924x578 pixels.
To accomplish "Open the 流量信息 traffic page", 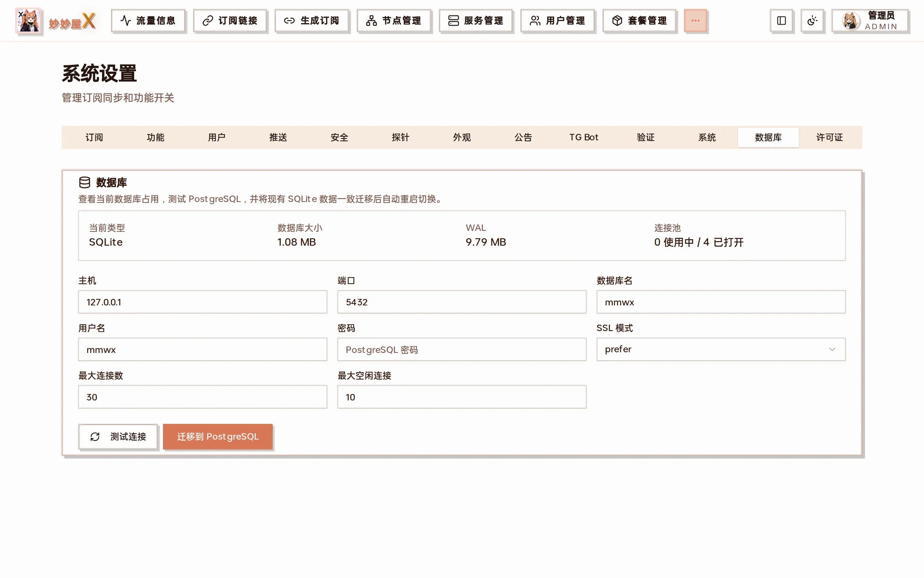I will point(148,21).
